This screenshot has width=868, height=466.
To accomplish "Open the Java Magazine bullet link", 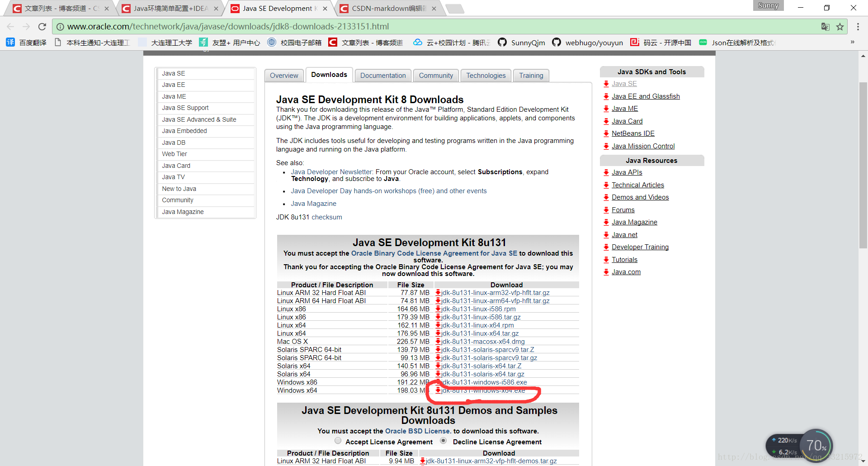I will click(313, 204).
